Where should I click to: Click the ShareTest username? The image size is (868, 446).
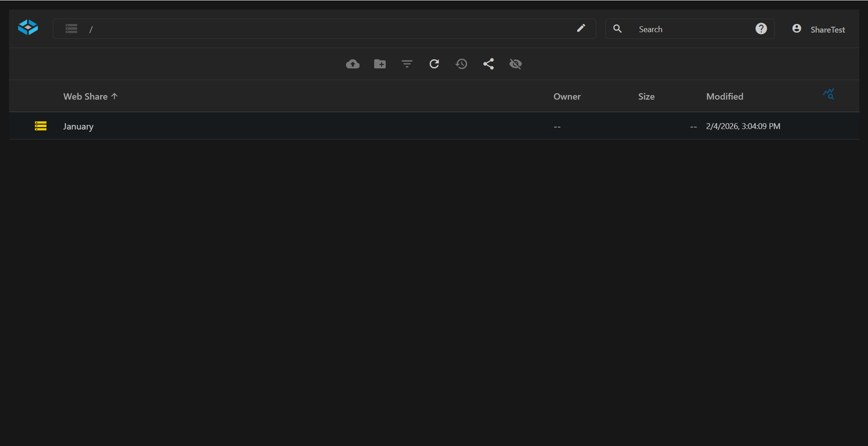coord(828,29)
